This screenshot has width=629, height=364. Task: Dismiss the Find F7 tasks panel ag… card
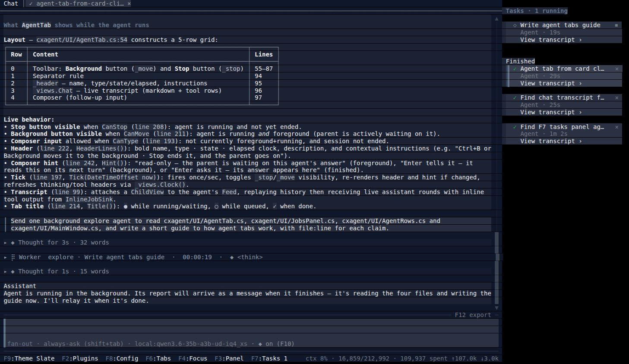point(616,127)
